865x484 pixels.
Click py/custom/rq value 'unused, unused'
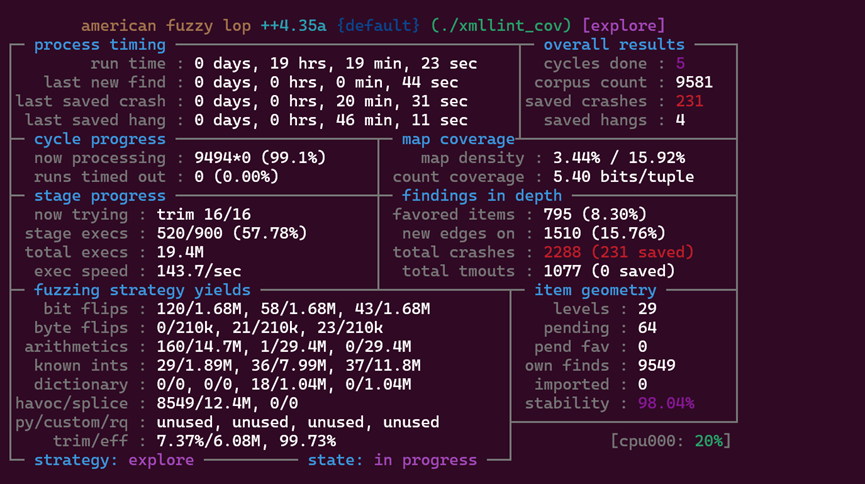pyautogui.click(x=218, y=422)
